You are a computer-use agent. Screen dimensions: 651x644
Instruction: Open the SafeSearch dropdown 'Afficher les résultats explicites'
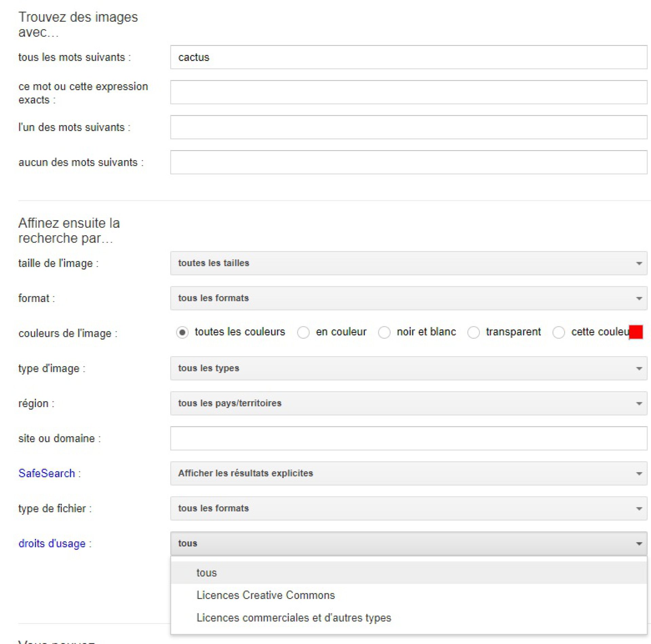409,474
